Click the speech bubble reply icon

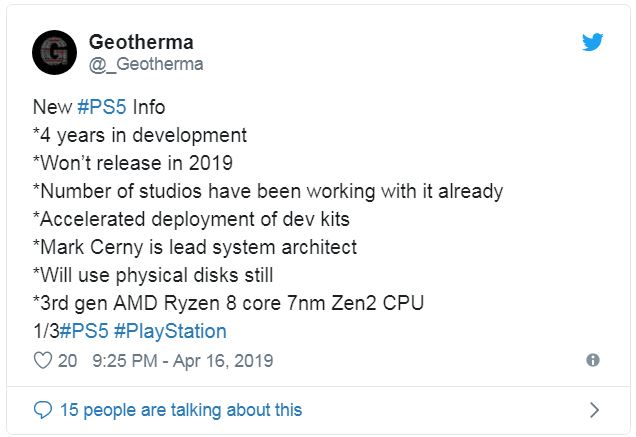(42, 410)
